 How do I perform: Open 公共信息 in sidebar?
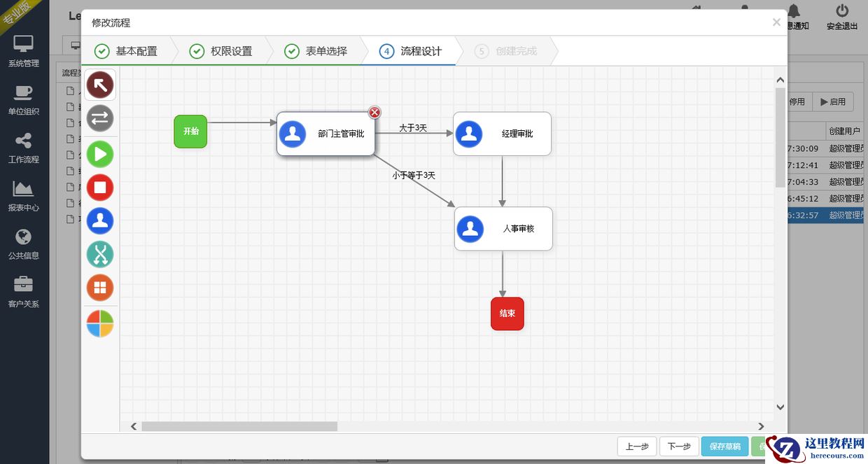(x=24, y=243)
